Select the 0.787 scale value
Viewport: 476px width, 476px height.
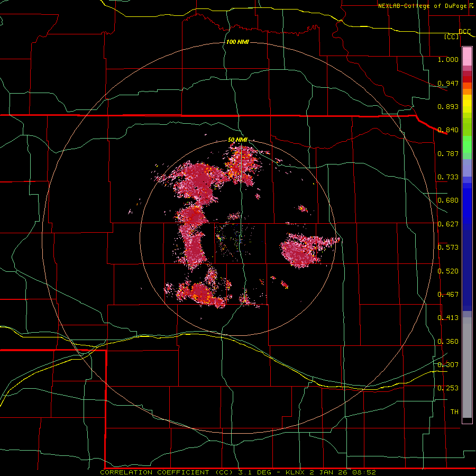(448, 153)
